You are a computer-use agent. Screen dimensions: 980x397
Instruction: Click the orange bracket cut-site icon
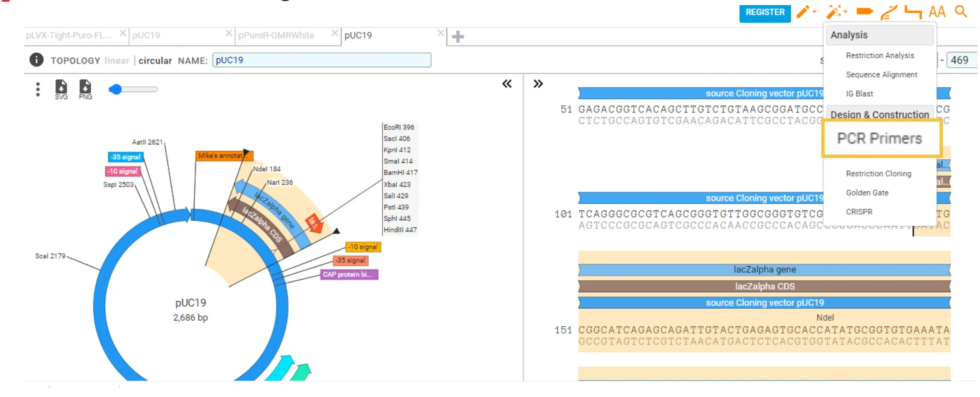pos(913,12)
